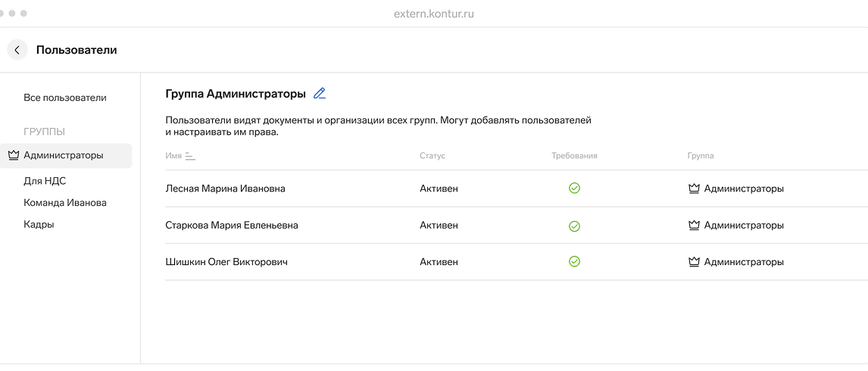This screenshot has height=371, width=868.
Task: Open Все пользователи in sidebar
Action: [x=65, y=98]
